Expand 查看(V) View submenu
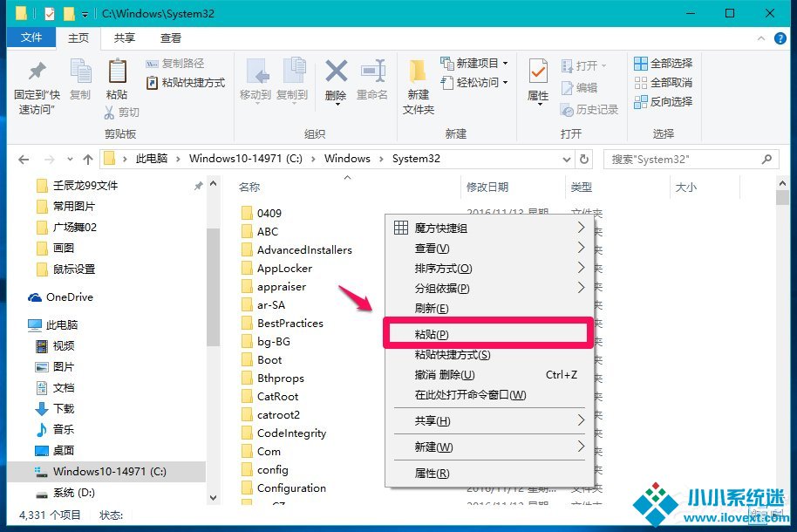797x532 pixels. click(489, 249)
